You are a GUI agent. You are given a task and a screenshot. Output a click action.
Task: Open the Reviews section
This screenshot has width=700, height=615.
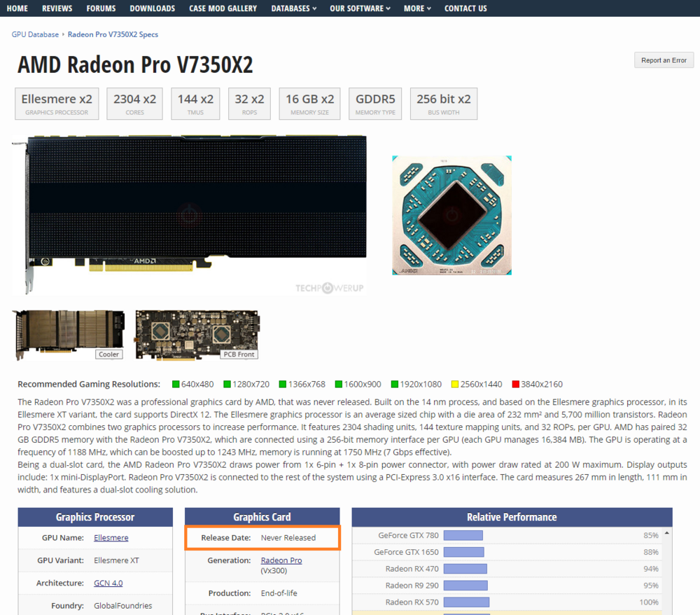(x=57, y=8)
